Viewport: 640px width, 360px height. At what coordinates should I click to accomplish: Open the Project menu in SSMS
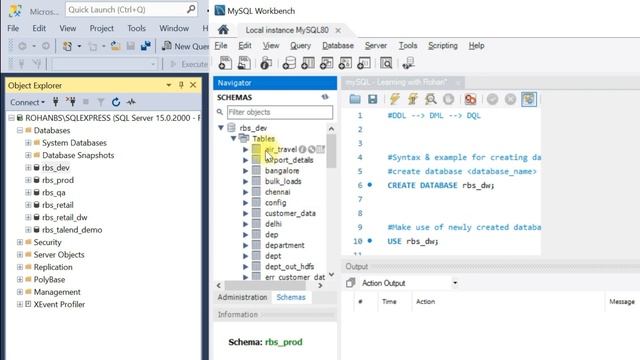click(102, 28)
